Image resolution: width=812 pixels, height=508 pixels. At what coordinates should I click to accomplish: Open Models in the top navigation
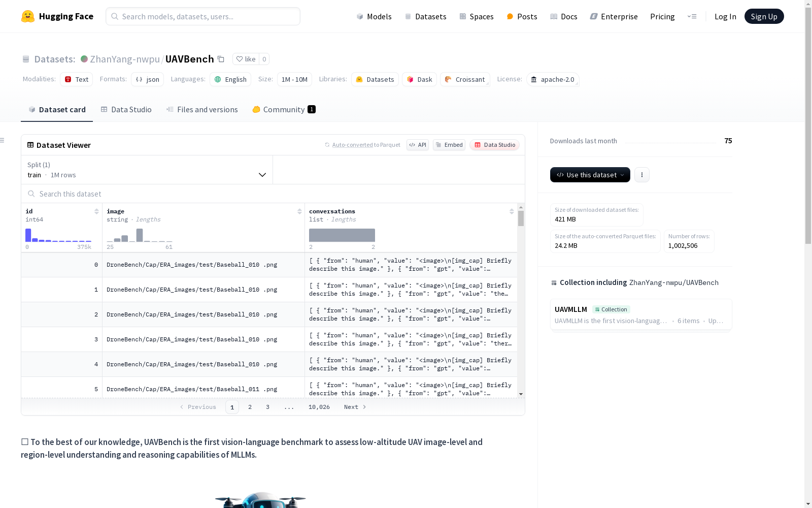pyautogui.click(x=374, y=16)
